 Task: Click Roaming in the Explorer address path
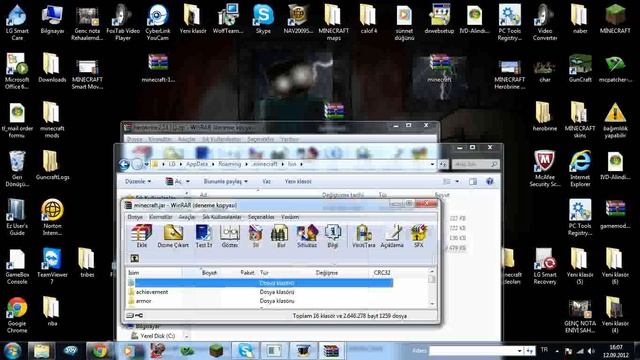point(229,164)
